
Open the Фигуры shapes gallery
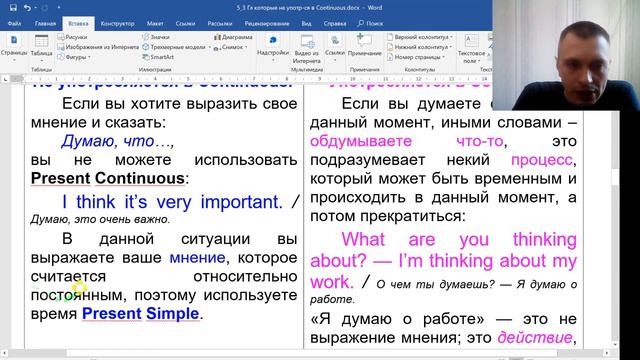coord(74,57)
